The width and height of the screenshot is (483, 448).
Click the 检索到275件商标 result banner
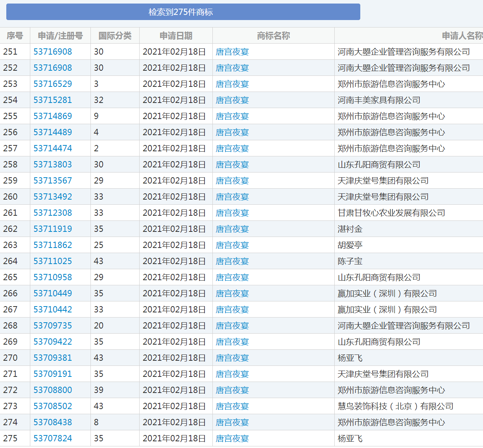coord(183,12)
